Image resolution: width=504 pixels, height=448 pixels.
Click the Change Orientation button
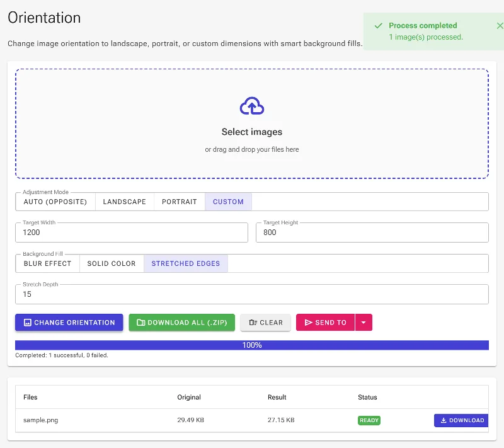(x=69, y=323)
